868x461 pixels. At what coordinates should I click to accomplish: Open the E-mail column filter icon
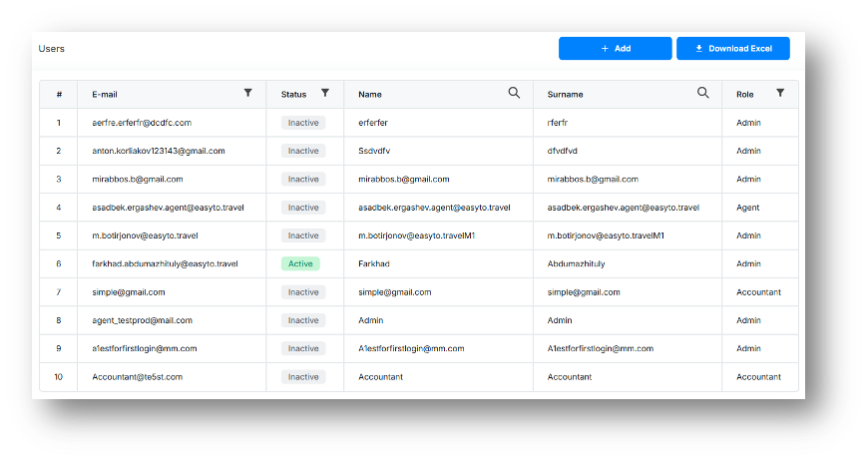[248, 93]
